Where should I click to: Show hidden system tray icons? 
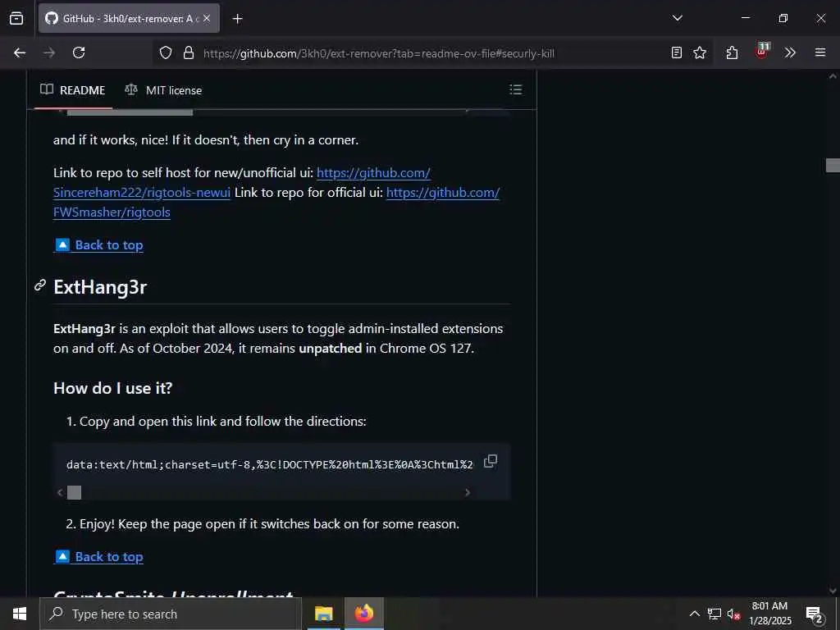[x=694, y=614]
